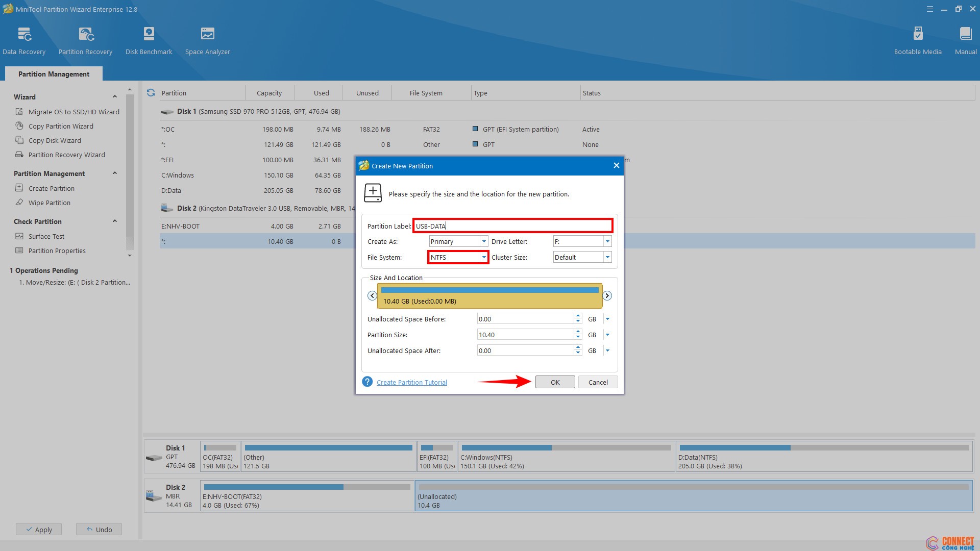Click the Partition Label input field

pos(512,226)
